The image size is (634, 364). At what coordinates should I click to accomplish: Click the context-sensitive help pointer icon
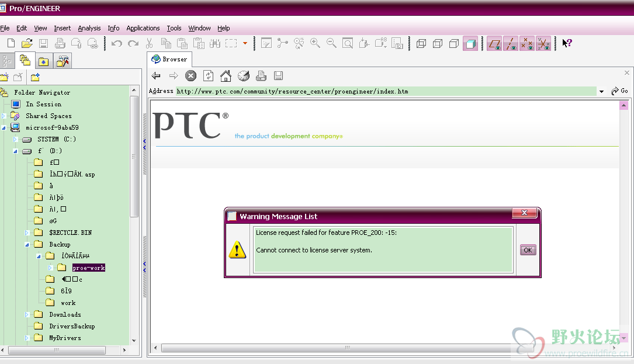coord(567,43)
